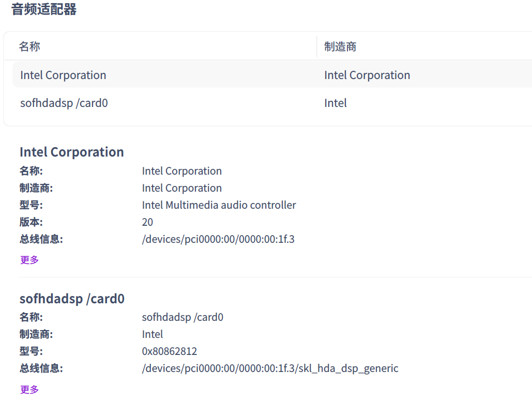Screen dimensions: 532x403
Task: Expand the 更多 link under Intel Corporation details
Action: pyautogui.click(x=29, y=260)
